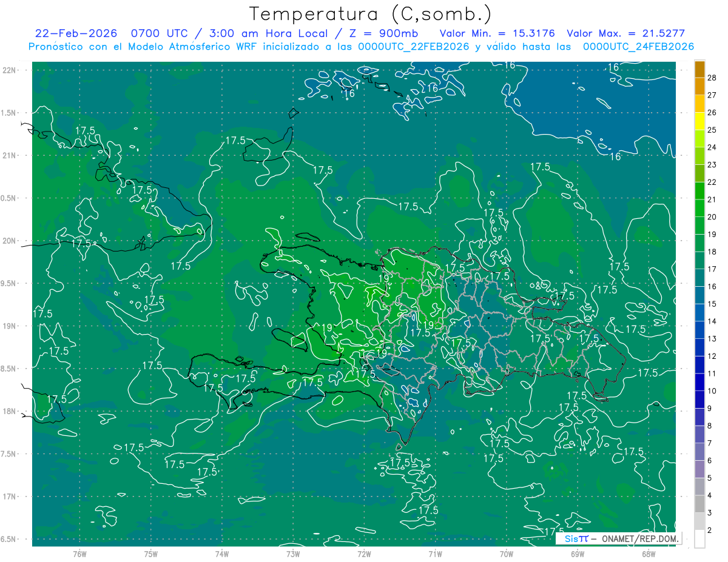The height and width of the screenshot is (562, 728).
Task: Click the '9' color scale label
Action: pos(710,409)
